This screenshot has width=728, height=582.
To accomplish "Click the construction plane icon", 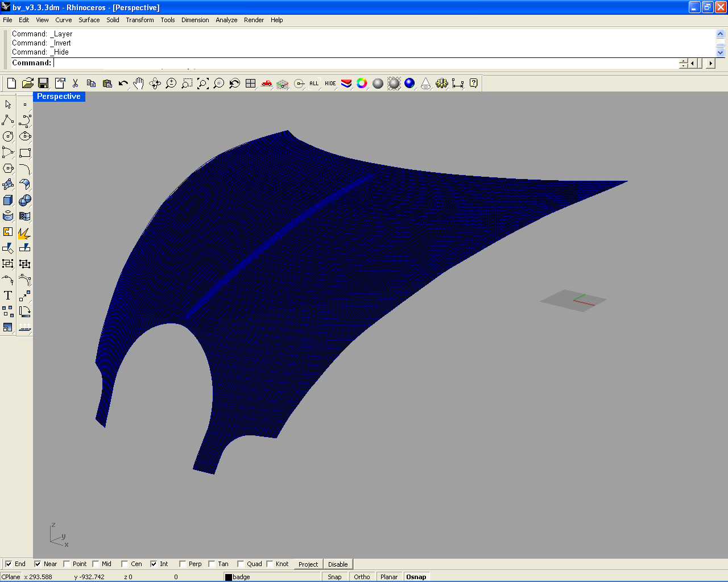I will [282, 84].
